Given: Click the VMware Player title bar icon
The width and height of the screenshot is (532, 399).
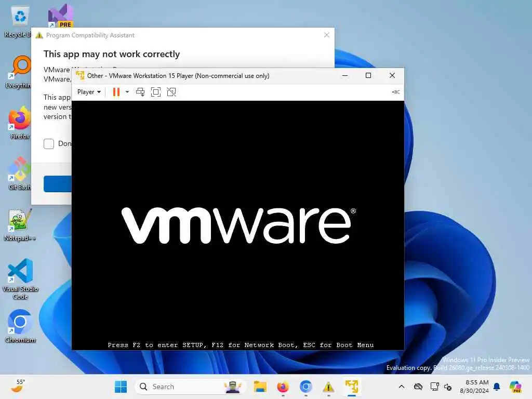Looking at the screenshot, I should click(80, 75).
